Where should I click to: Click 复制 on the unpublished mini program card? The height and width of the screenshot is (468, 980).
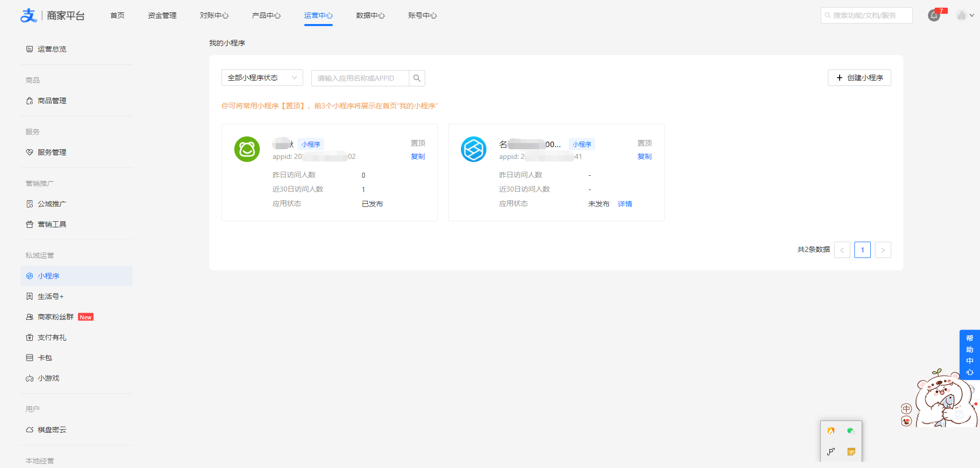tap(645, 156)
